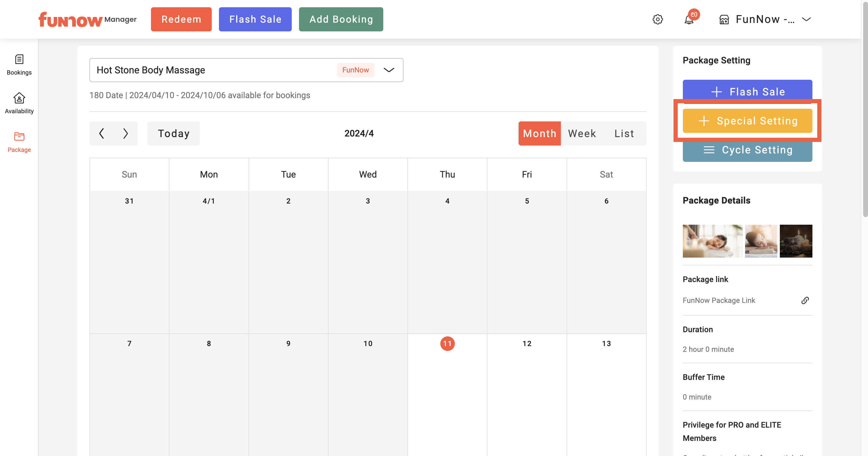
Task: Open the first massage package thumbnail
Action: [712, 241]
